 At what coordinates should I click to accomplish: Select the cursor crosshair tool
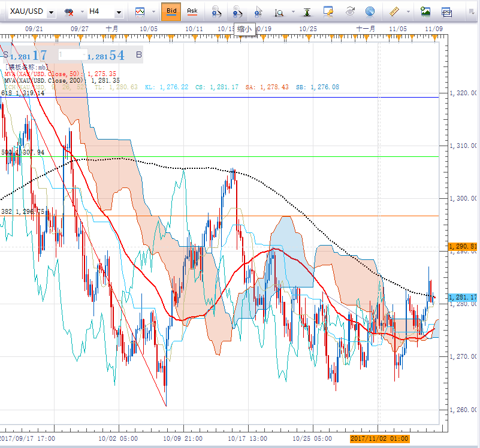(258, 11)
